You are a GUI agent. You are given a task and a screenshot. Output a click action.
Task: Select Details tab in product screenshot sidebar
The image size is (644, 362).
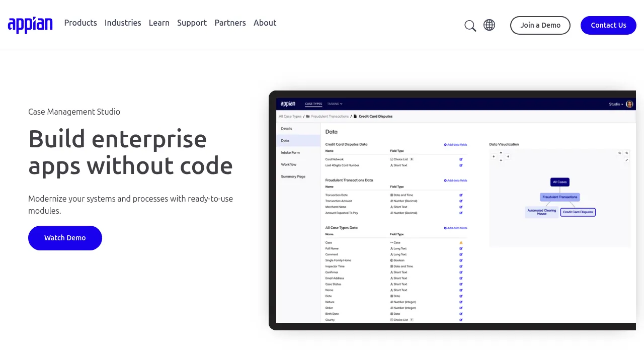point(298,129)
